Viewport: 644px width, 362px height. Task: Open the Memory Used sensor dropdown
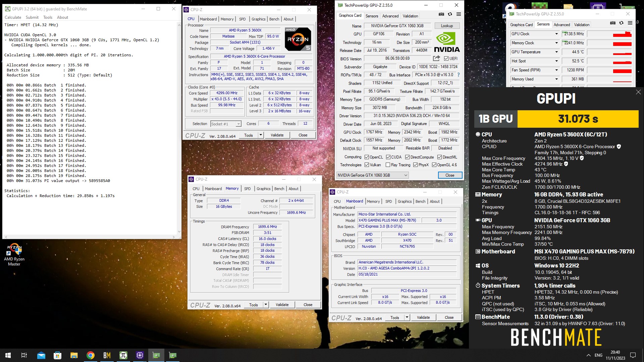pos(556,79)
